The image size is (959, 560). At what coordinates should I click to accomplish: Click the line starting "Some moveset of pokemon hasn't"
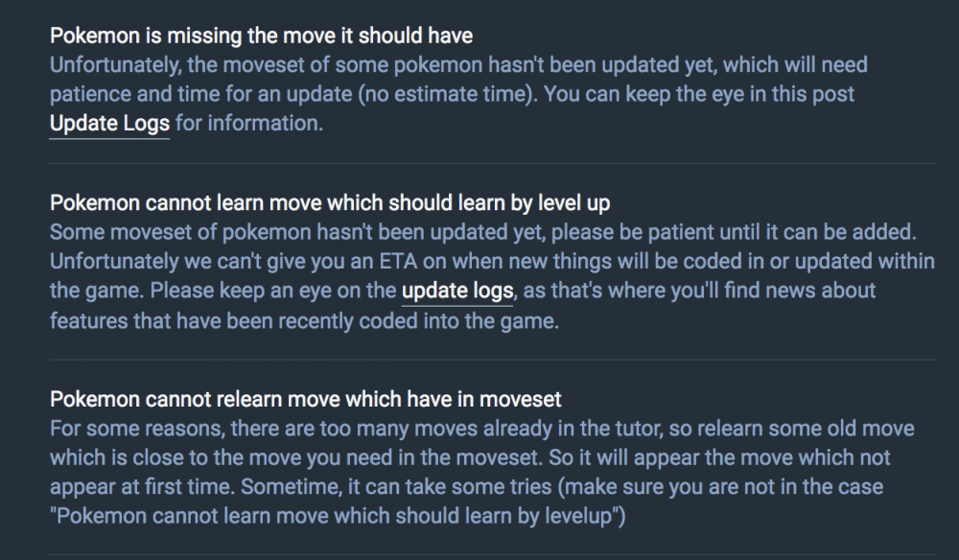pos(491,232)
